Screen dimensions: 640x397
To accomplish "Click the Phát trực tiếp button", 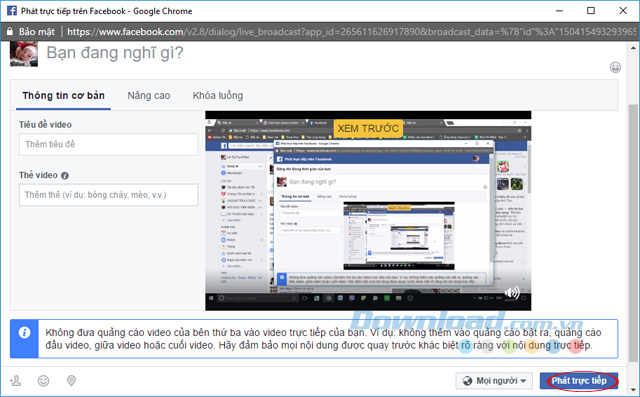I will pyautogui.click(x=579, y=381).
